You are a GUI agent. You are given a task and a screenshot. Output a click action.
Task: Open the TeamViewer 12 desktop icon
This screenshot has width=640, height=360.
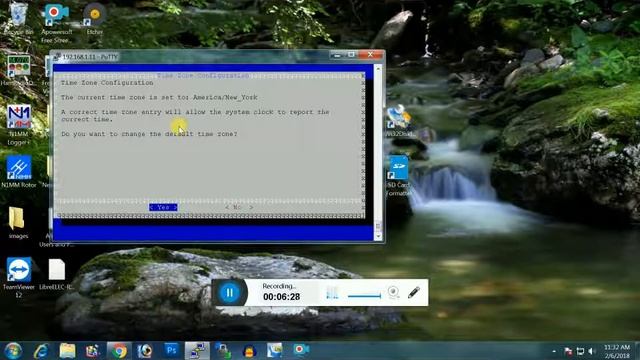click(18, 278)
